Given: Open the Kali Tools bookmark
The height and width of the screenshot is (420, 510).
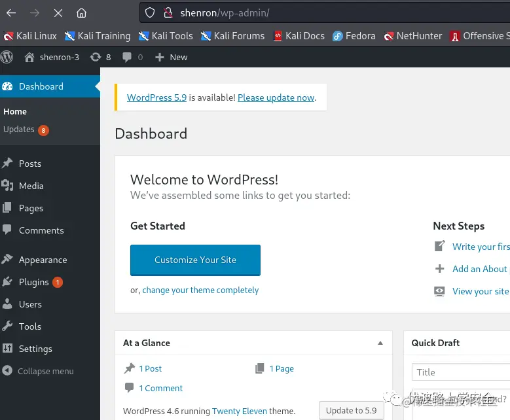Looking at the screenshot, I should coord(166,36).
